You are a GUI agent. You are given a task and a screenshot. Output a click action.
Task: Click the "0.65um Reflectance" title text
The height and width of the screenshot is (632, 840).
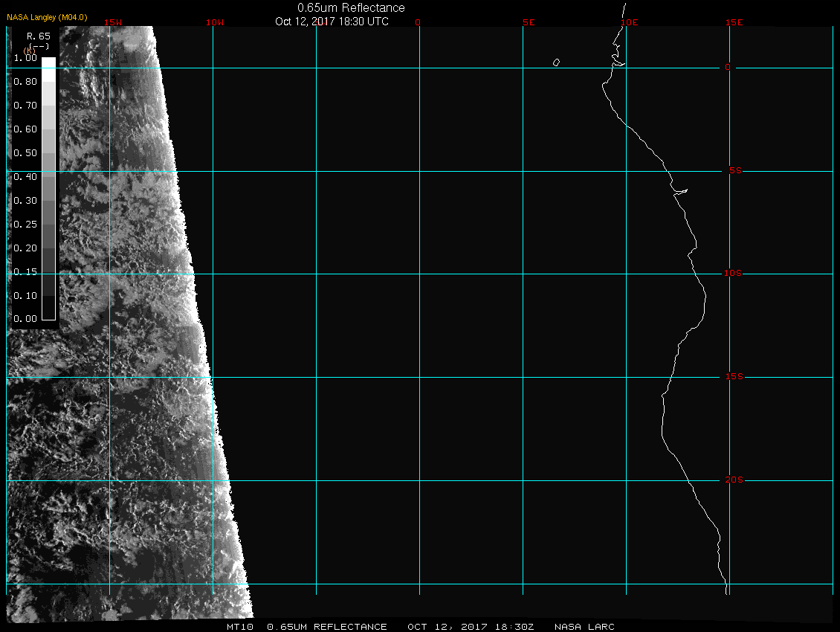coord(351,7)
